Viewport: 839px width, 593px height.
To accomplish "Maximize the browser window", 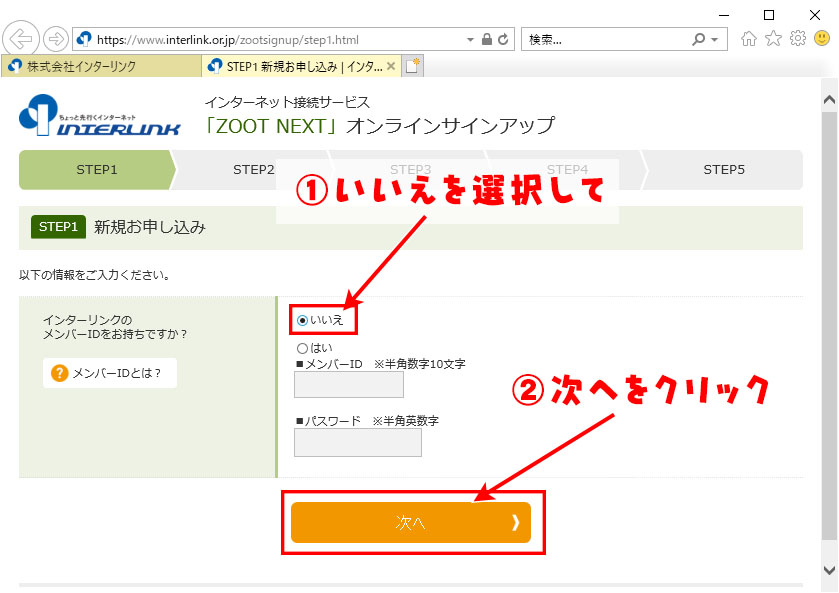I will pyautogui.click(x=769, y=15).
